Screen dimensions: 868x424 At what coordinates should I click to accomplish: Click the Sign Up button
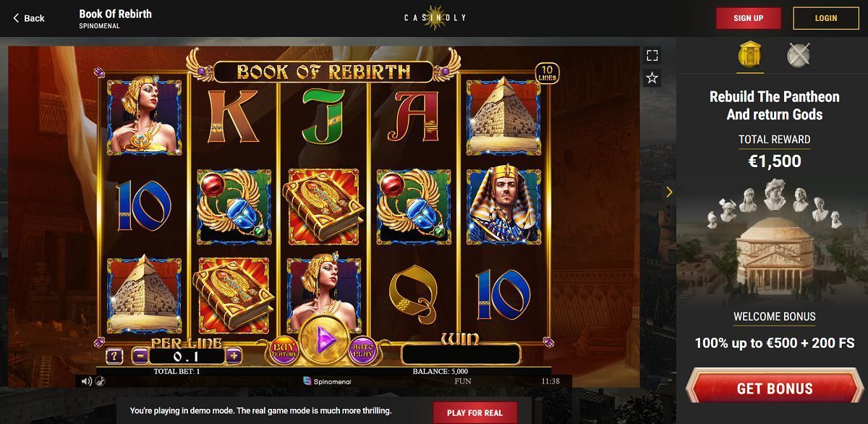click(749, 18)
